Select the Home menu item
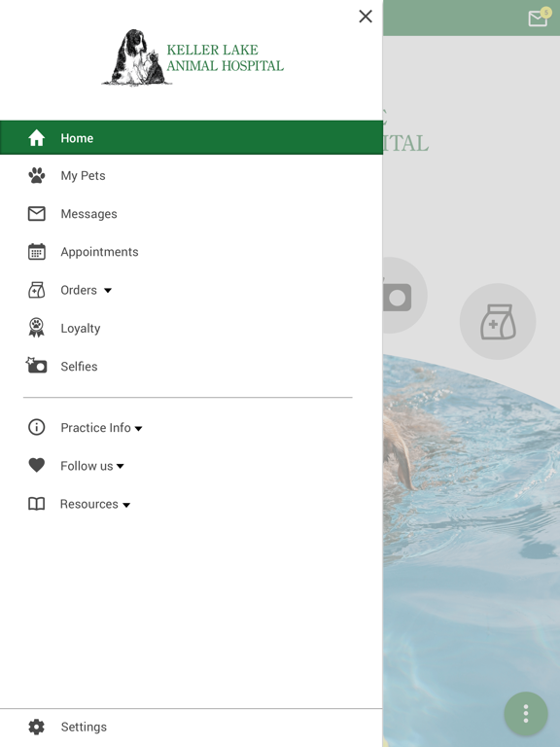 [x=191, y=138]
